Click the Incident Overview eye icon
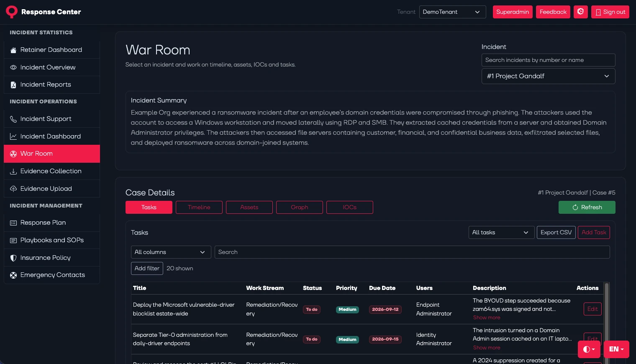636x364 pixels. [13, 67]
